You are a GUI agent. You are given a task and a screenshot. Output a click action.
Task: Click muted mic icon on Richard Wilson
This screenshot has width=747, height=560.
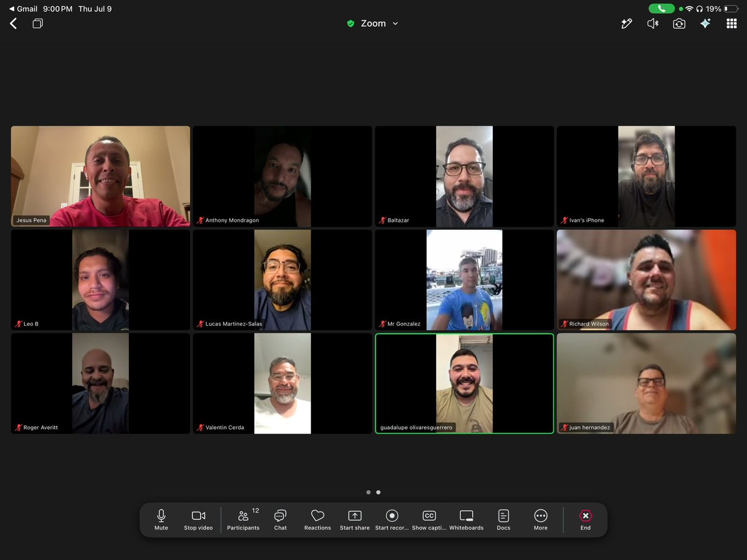[564, 324]
